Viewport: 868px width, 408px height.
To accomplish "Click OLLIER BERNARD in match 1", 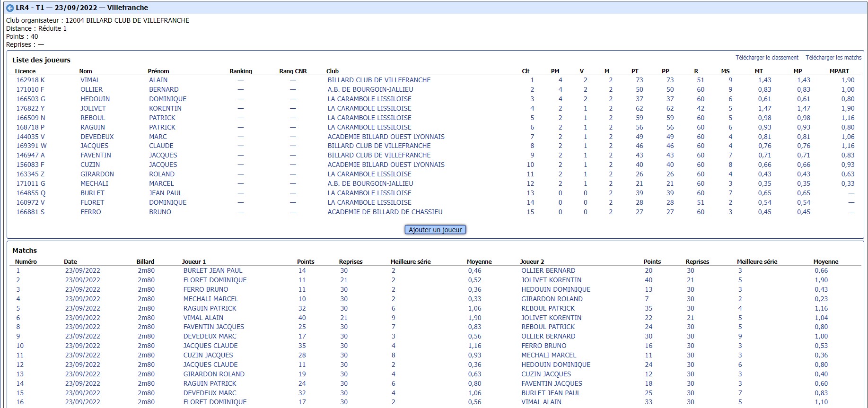I will pos(548,270).
